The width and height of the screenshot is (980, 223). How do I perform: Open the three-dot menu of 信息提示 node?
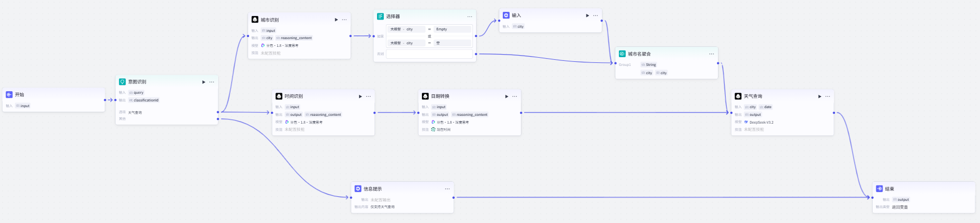[447, 189]
